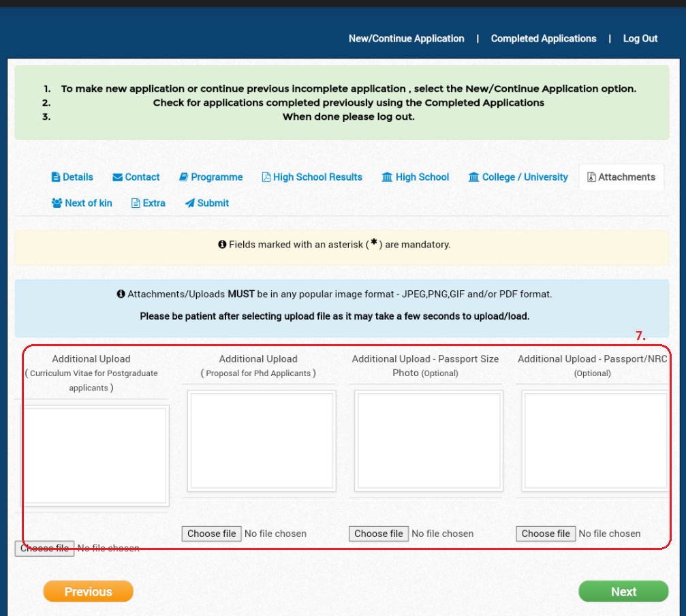Open New/Continue Application link
Viewport: 686px width, 616px height.
point(406,39)
